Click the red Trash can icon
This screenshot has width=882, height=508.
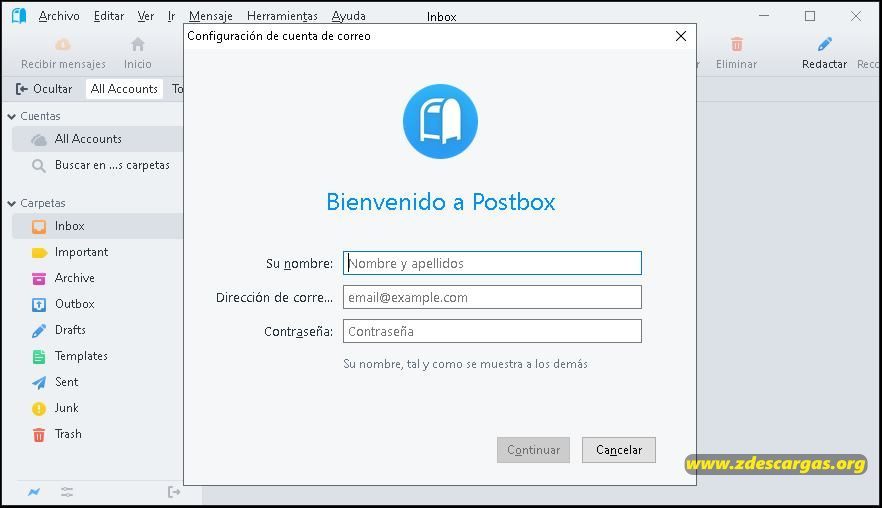(39, 435)
